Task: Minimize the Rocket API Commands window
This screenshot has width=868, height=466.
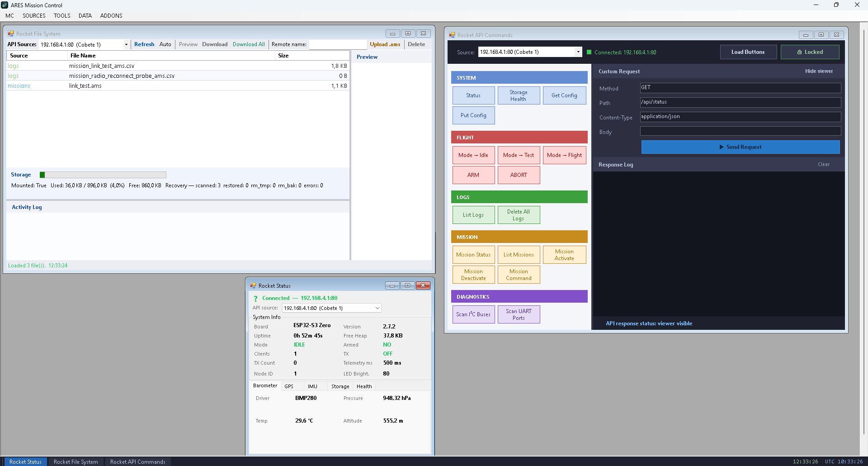Action: pos(806,35)
